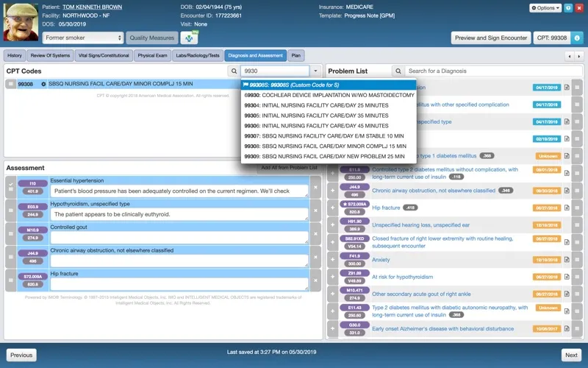Open note icon for At risk for hypothyroidism
The height and width of the screenshot is (368, 588).
(x=567, y=277)
